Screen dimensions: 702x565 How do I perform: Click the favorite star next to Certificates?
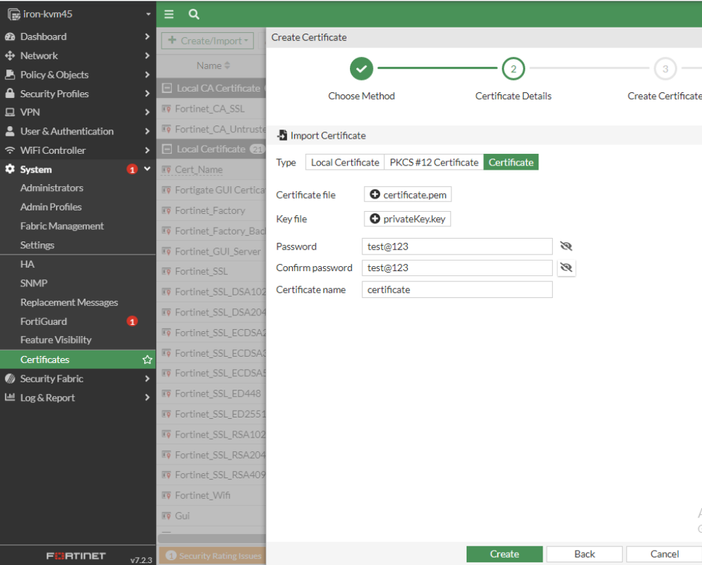(147, 360)
